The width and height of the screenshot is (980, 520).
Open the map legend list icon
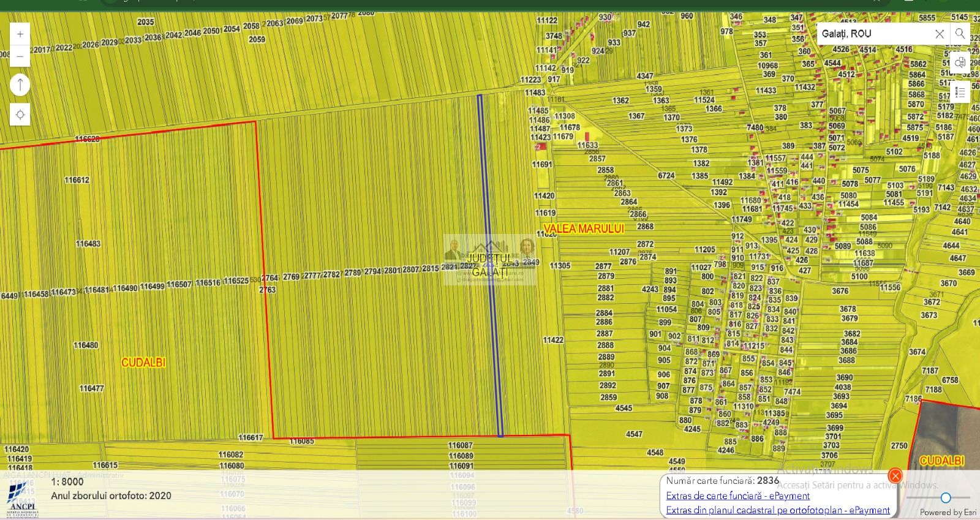(960, 92)
